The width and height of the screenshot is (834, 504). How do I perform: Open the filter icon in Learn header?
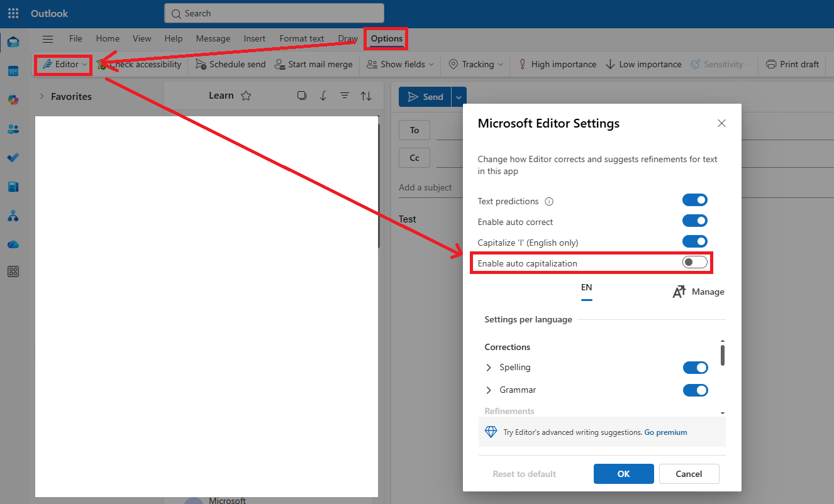pyautogui.click(x=345, y=96)
